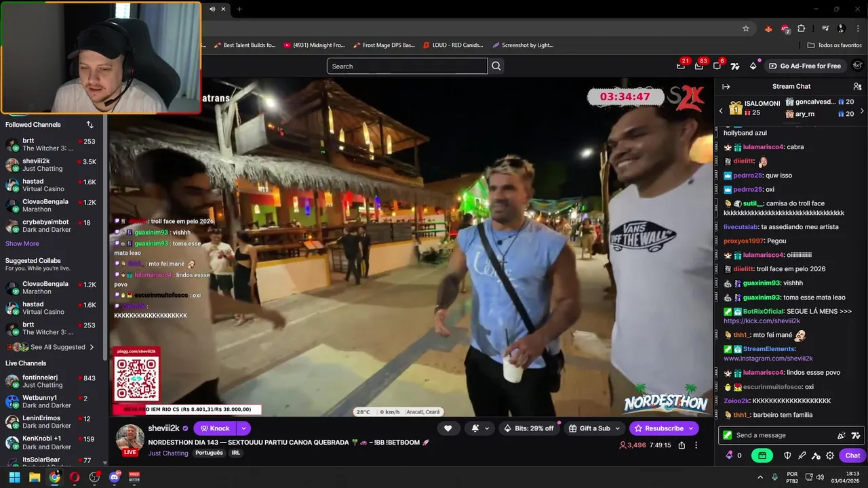Bookmark page with star icon in address bar
Viewport: 868px width, 488px height.
[x=746, y=28]
